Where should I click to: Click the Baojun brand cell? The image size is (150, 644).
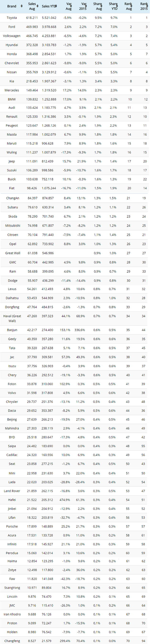(12, 330)
